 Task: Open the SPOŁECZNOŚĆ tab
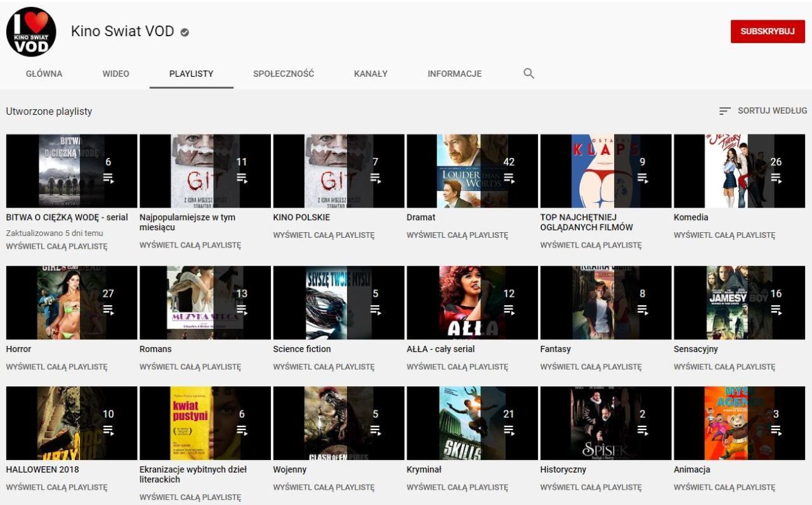coord(284,74)
